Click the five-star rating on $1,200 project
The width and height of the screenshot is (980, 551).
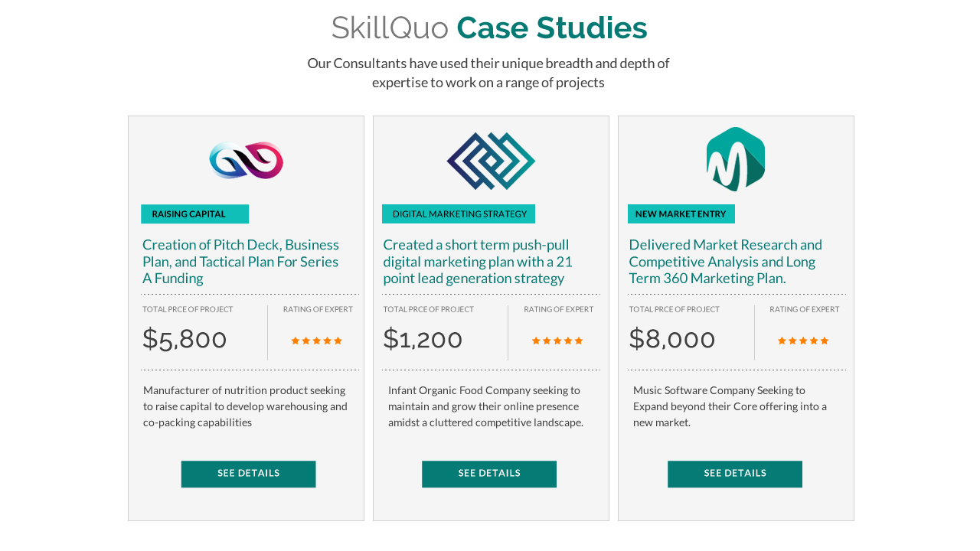click(x=557, y=341)
